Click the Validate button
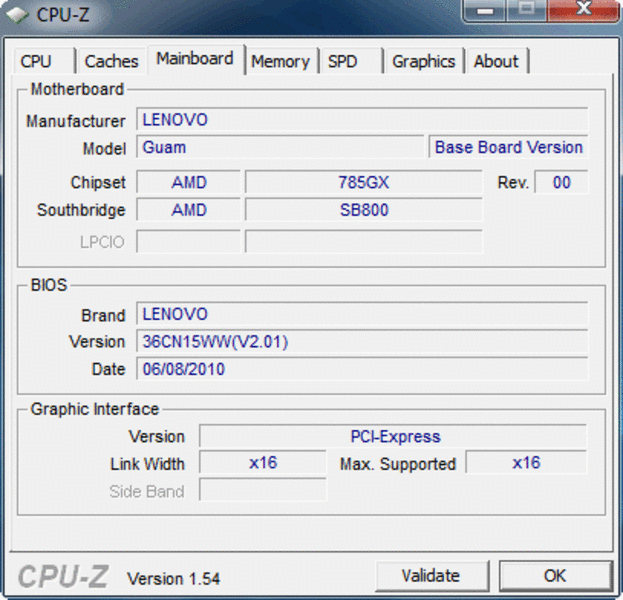Image resolution: width=623 pixels, height=600 pixels. click(432, 575)
